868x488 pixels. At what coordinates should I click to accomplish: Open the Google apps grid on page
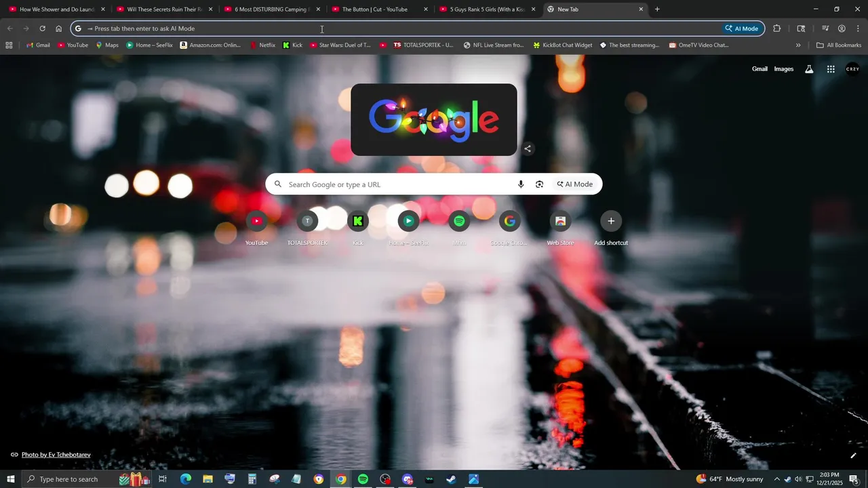click(831, 69)
